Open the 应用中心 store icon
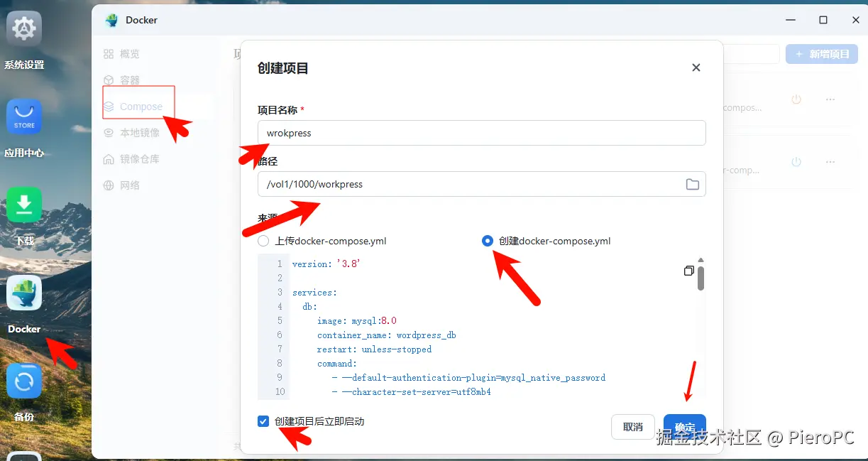 (24, 117)
